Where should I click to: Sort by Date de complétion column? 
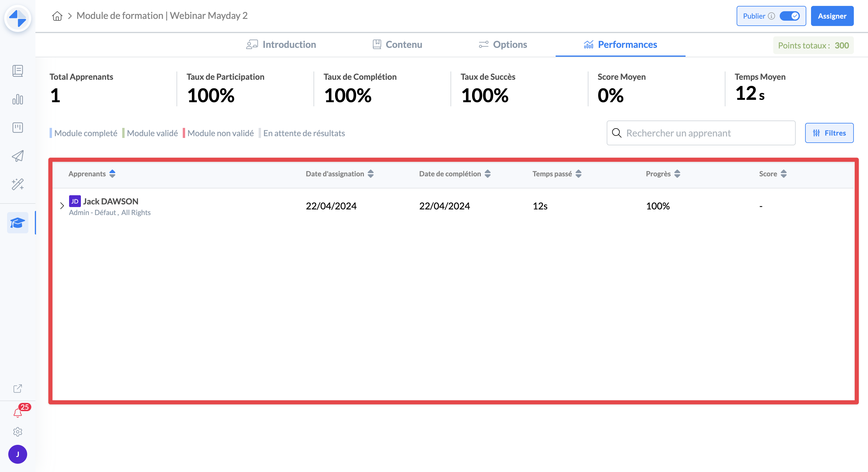(487, 174)
